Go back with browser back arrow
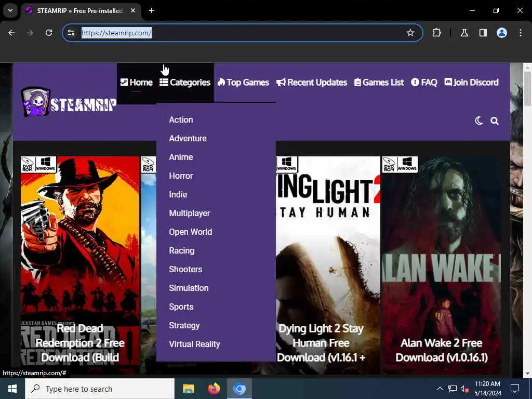532x399 pixels. tap(11, 33)
